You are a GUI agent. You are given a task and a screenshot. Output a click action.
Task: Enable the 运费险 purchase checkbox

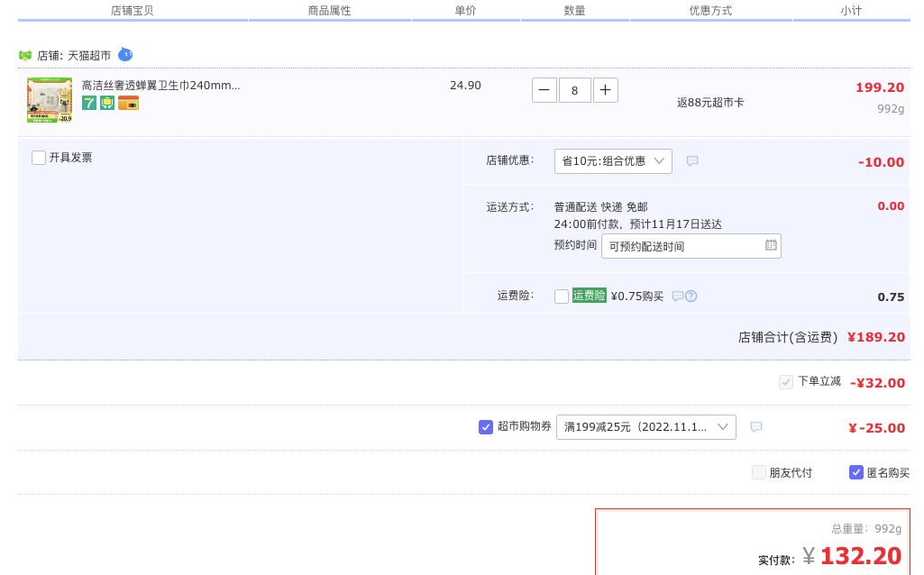point(562,296)
